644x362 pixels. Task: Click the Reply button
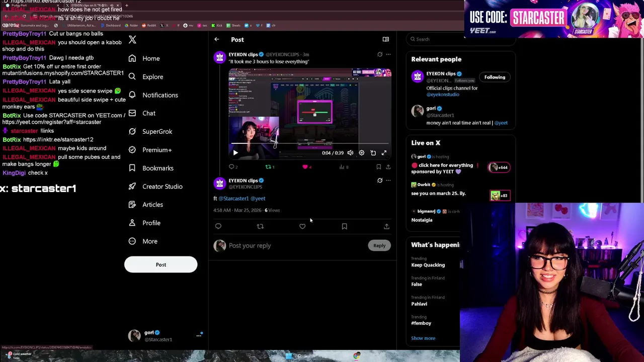click(379, 245)
